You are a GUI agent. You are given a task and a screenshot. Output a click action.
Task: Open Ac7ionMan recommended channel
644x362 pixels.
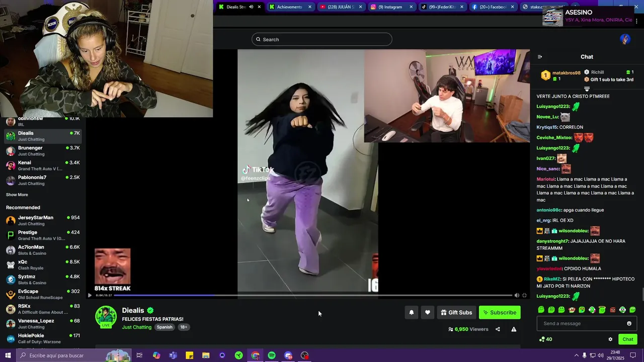(x=43, y=250)
